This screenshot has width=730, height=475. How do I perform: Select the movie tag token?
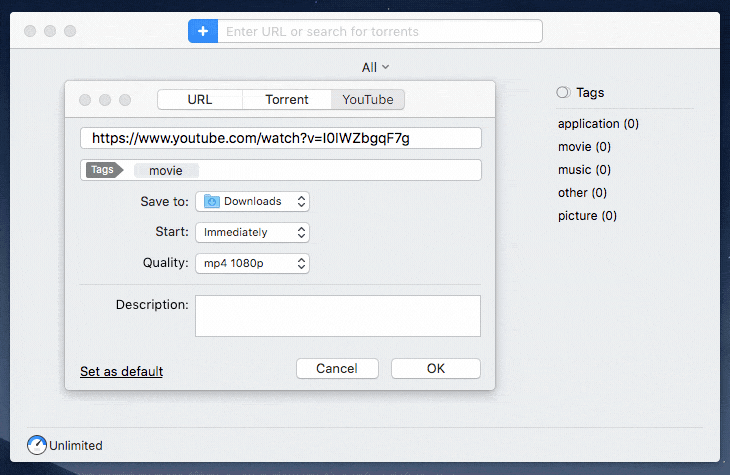tap(166, 170)
